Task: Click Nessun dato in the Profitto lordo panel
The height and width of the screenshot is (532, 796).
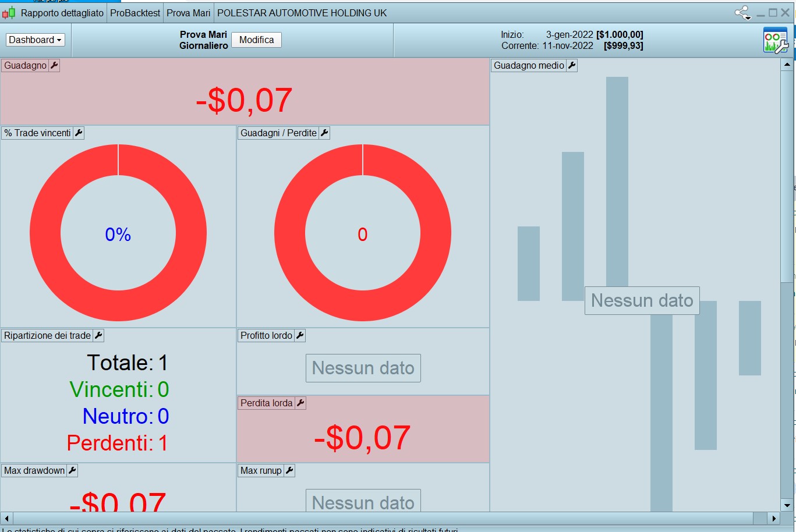Action: (363, 368)
